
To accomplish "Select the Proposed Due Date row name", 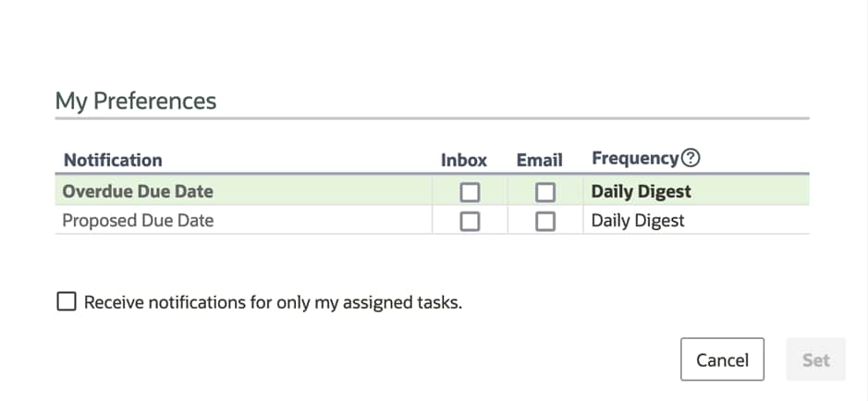I will [x=138, y=221].
